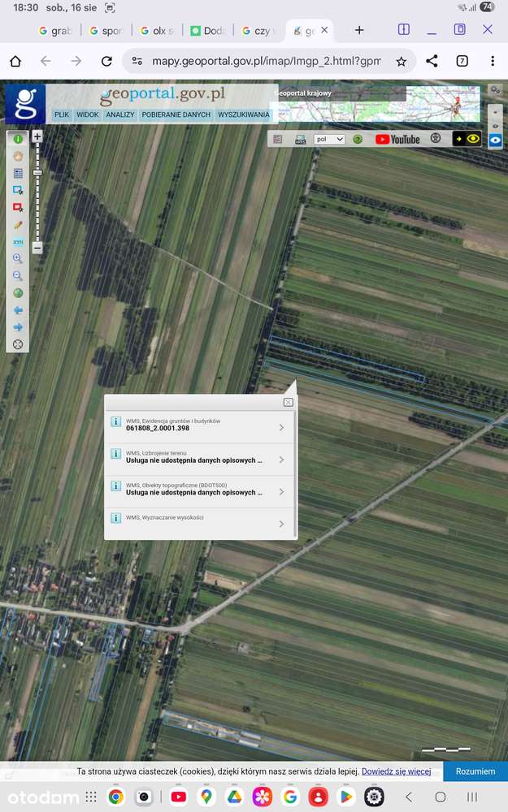Viewport: 508px width, 812px height.
Task: Click the green help question mark icon
Action: tap(358, 140)
